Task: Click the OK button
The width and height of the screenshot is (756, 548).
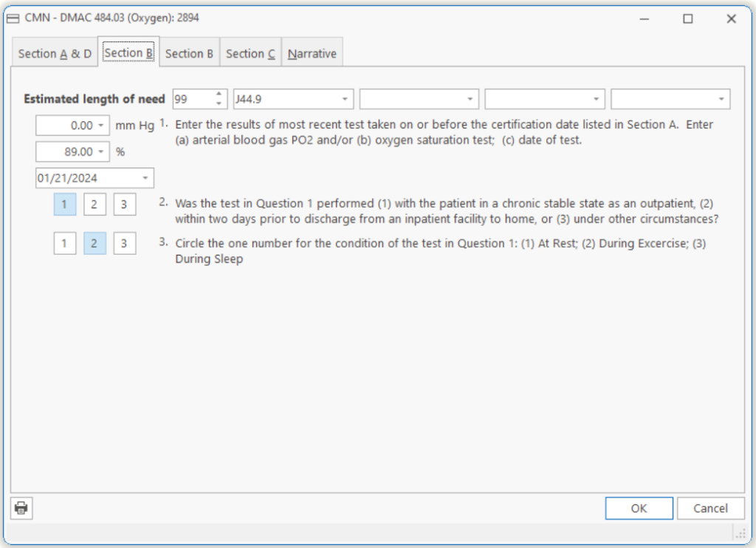Action: point(639,508)
